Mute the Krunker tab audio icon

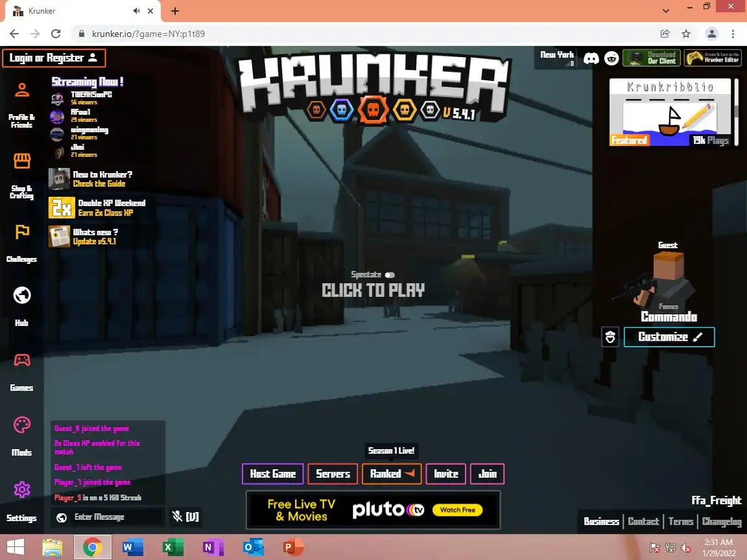137,10
